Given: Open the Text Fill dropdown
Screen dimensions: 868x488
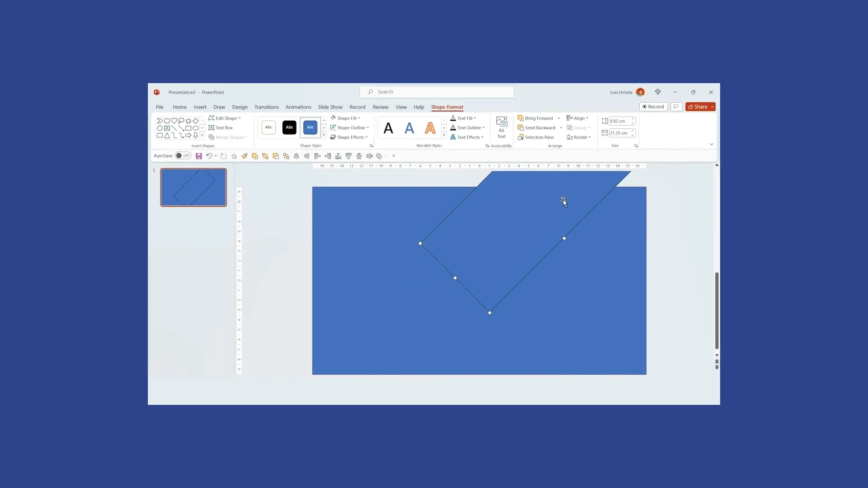Looking at the screenshot, I should click(x=463, y=118).
